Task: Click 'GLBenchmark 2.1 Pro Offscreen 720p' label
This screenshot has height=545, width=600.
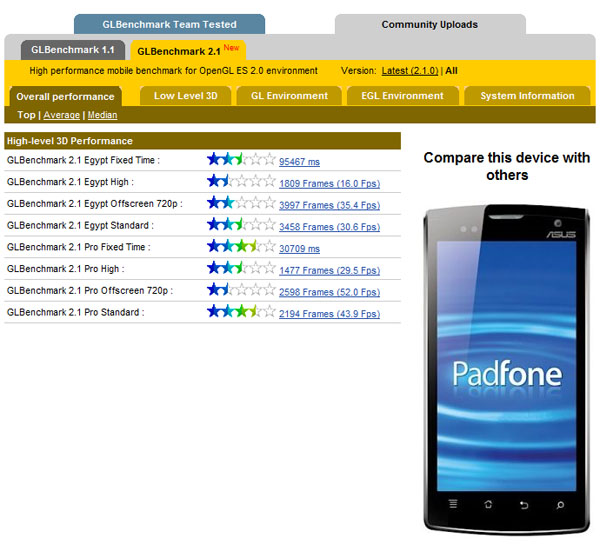Action: pos(90,291)
